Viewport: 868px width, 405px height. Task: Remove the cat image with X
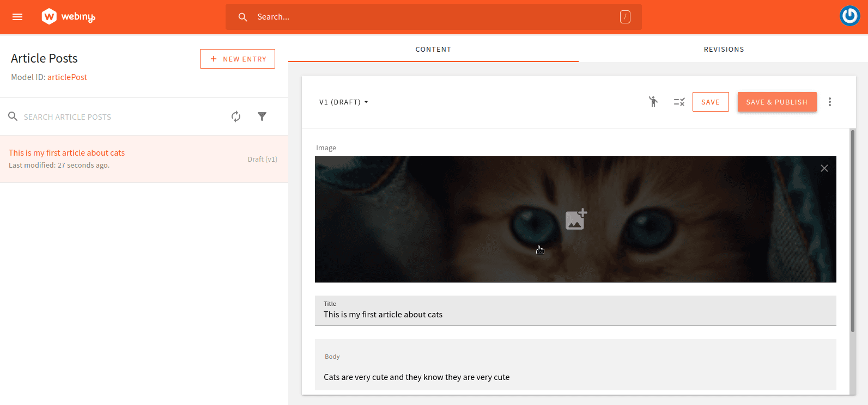[x=824, y=168]
